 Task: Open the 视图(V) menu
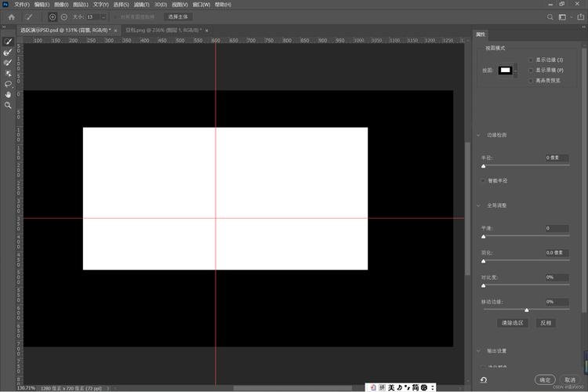pyautogui.click(x=180, y=5)
